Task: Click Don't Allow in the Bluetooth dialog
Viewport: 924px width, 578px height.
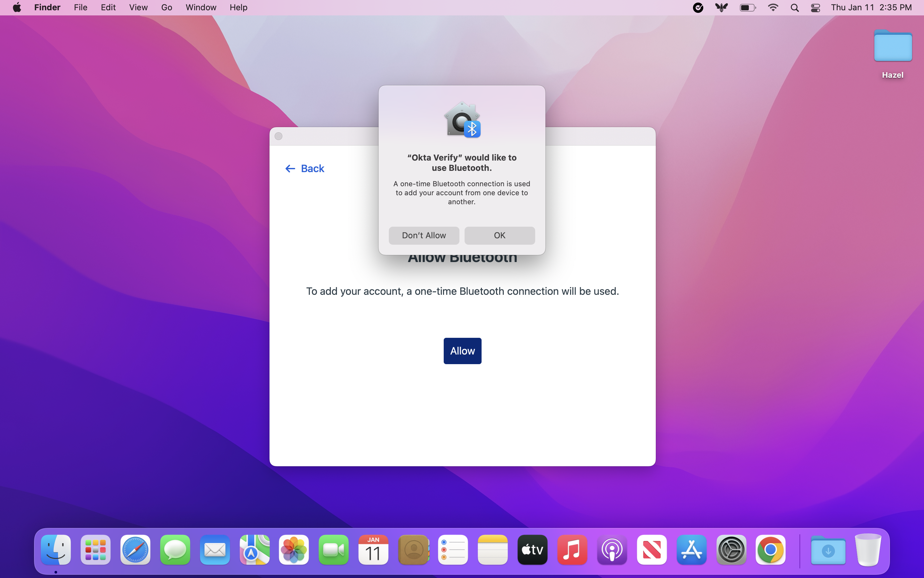Action: [x=424, y=235]
